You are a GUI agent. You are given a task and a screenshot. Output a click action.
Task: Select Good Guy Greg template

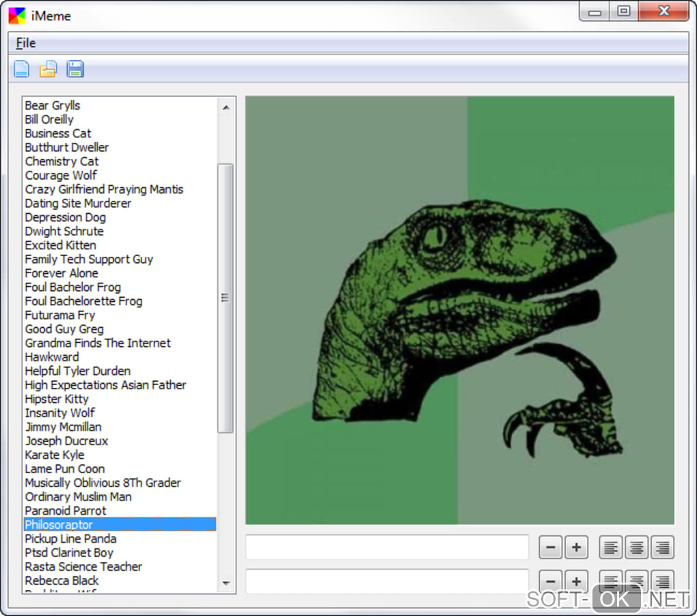click(x=120, y=329)
